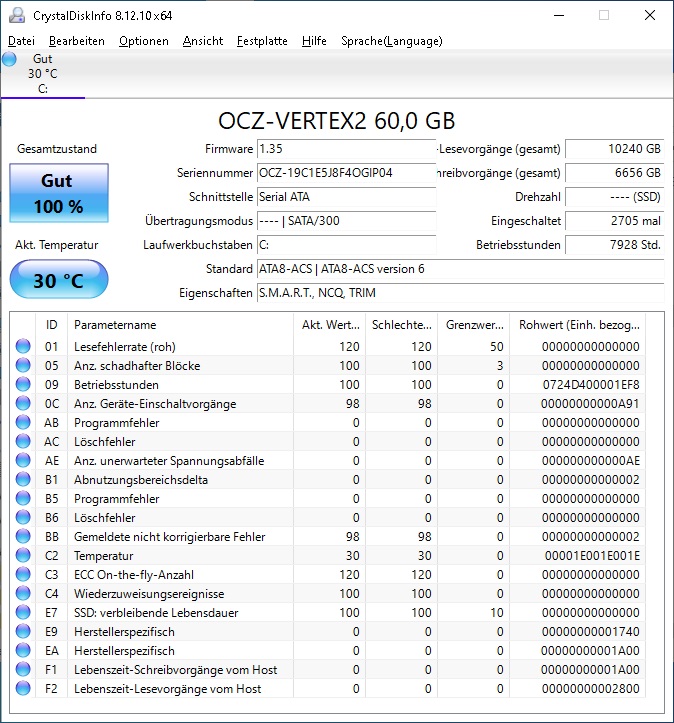Screen dimensions: 674x723
Task: Click the Akt. Wert column header
Action: [330, 325]
